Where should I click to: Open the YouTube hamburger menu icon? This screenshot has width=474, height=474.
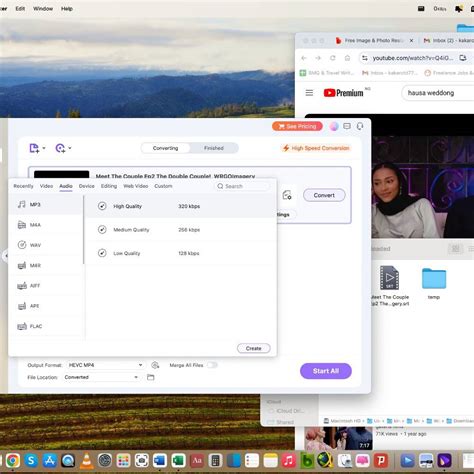tap(309, 93)
